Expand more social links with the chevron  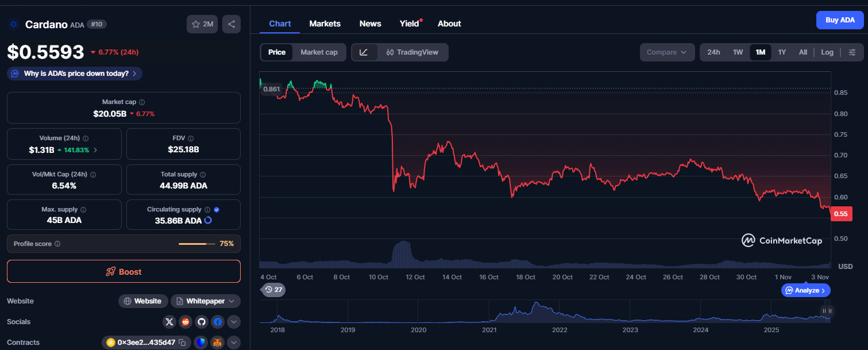(234, 322)
